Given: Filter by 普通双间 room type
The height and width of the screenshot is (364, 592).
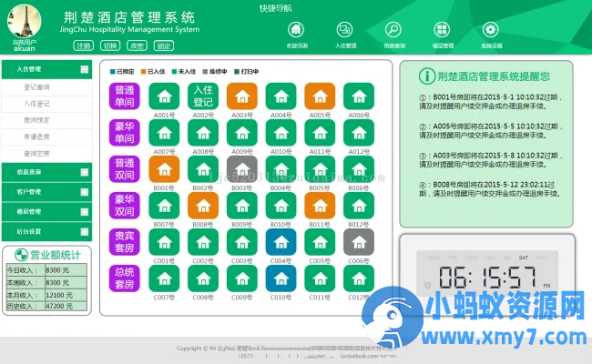Looking at the screenshot, I should (x=125, y=169).
